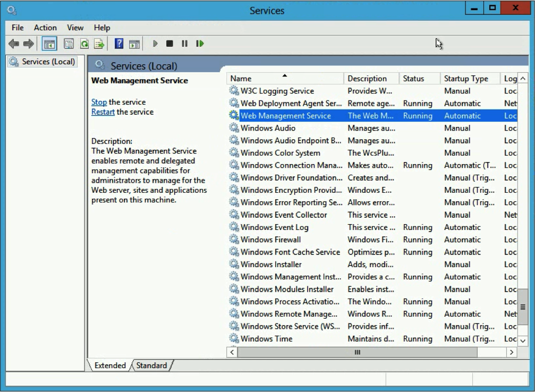This screenshot has height=392, width=535.
Task: Open the Help toolbar icon
Action: tap(118, 44)
